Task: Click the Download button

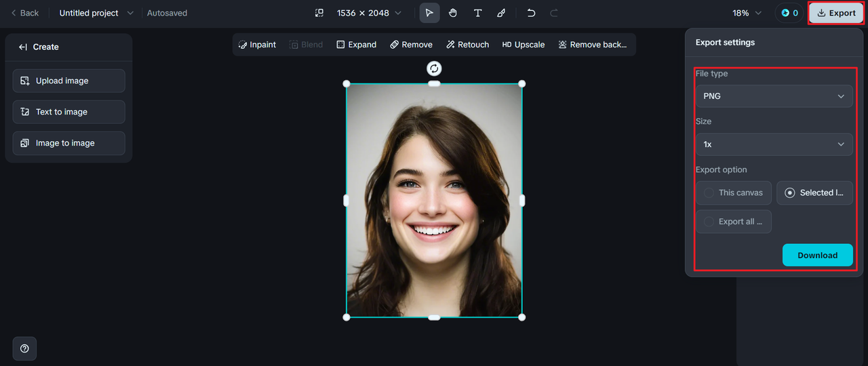Action: coord(817,256)
